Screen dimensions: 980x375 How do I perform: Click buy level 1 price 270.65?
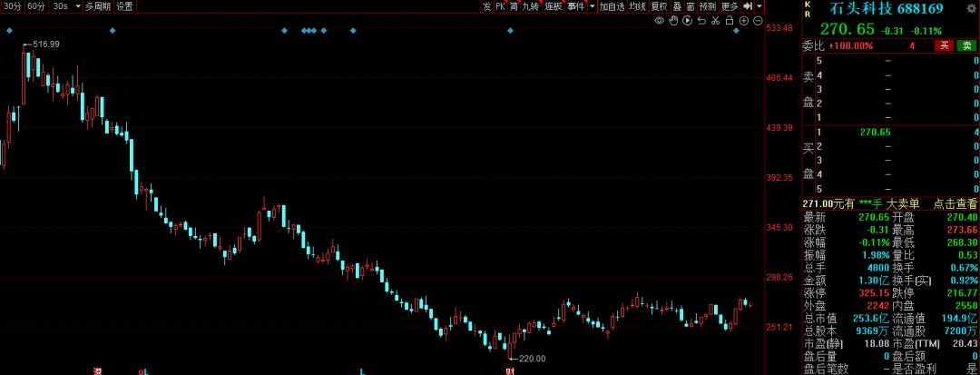pyautogui.click(x=875, y=132)
